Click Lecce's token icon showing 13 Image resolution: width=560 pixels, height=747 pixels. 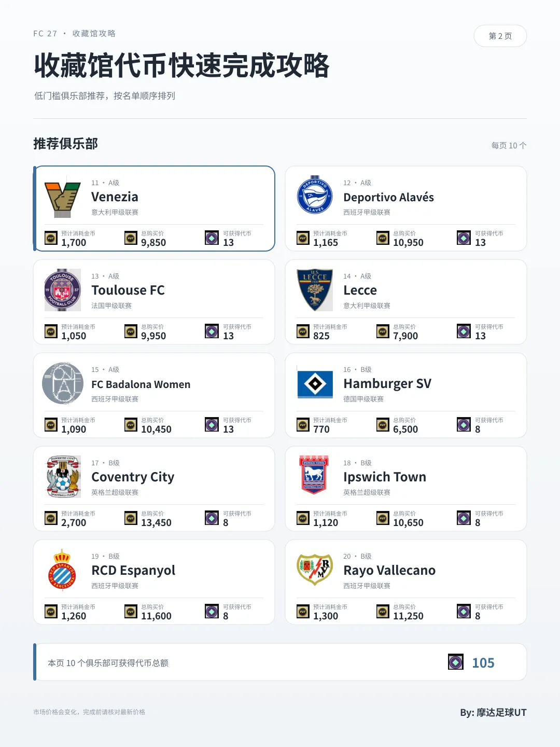click(464, 331)
